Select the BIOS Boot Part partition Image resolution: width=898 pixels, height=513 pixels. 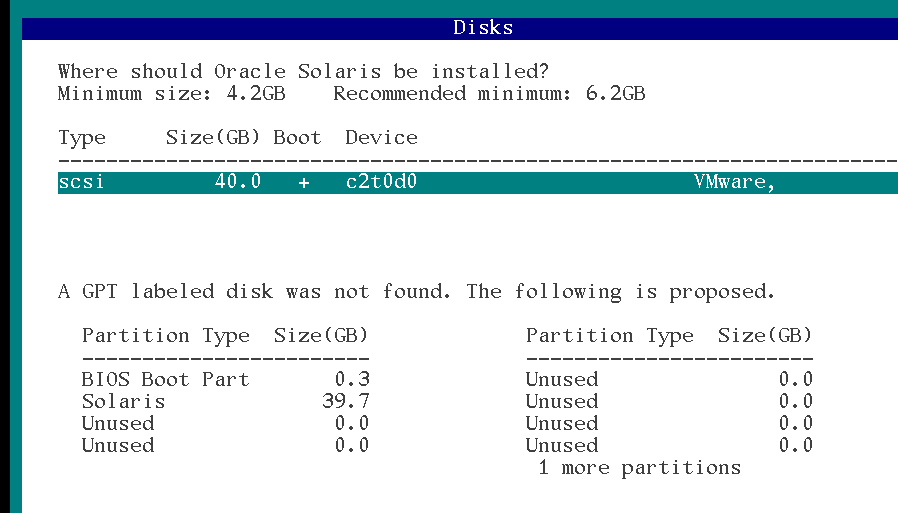coord(166,380)
